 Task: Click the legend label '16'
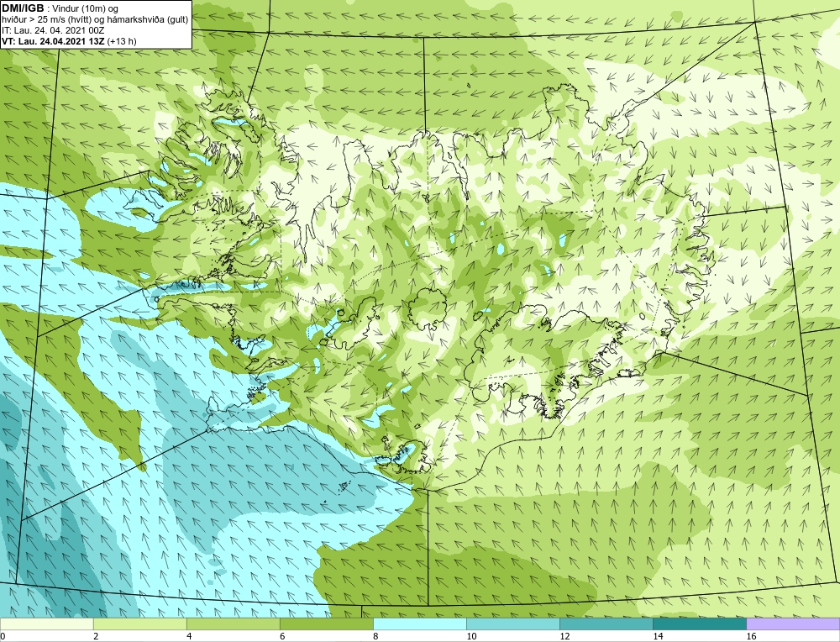click(x=751, y=636)
